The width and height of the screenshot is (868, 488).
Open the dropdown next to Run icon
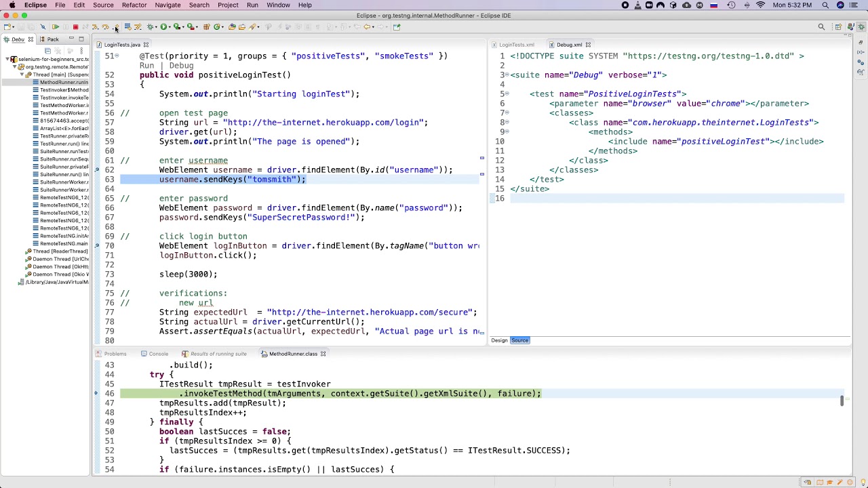169,27
